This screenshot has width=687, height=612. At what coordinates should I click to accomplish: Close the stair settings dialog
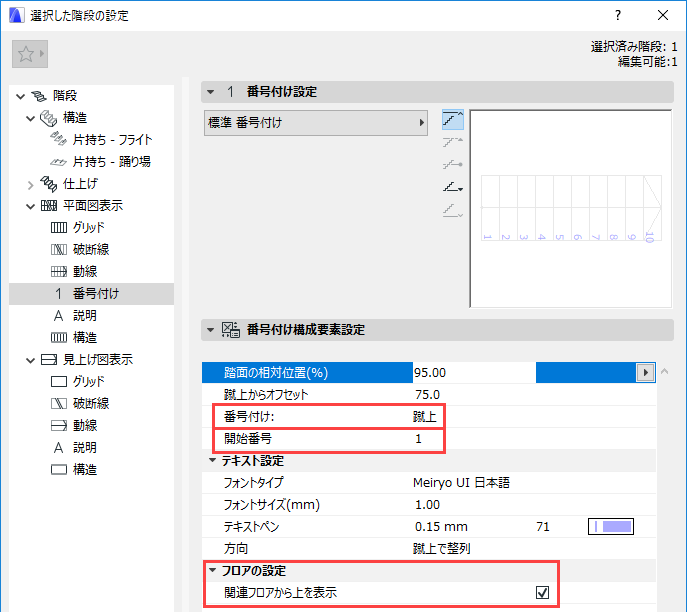click(x=663, y=15)
